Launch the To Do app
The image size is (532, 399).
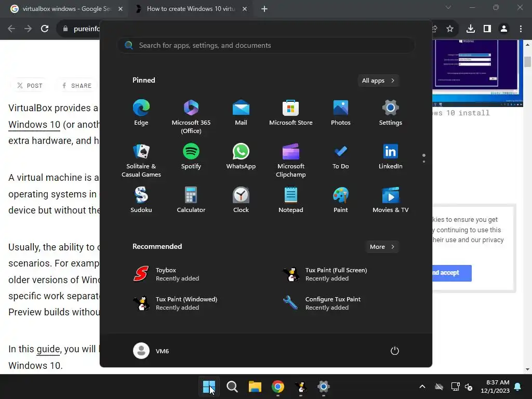point(341,156)
